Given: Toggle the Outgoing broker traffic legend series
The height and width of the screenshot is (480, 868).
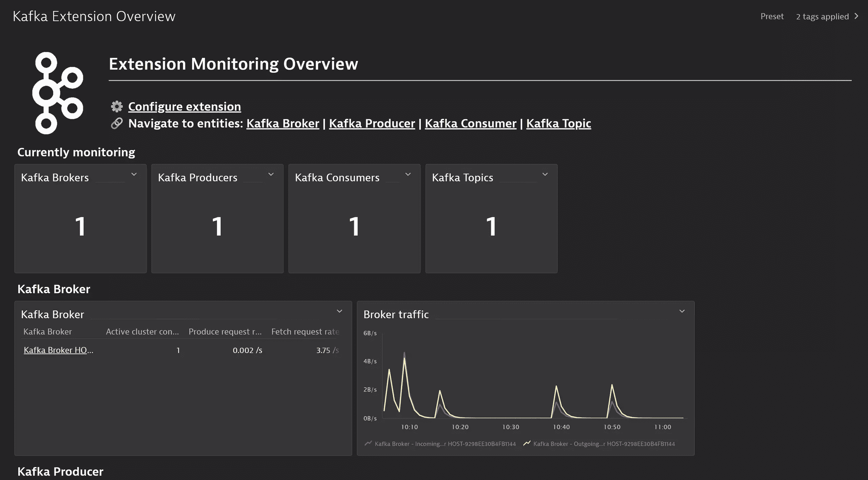Looking at the screenshot, I should [604, 444].
